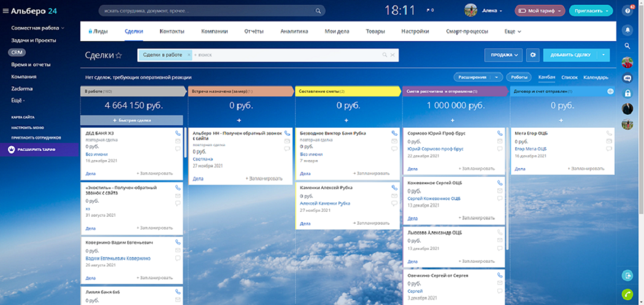Viewport: 644px width, 305px height.
Task: Open the hamburger menu next to Альберо 24
Action: point(6,11)
